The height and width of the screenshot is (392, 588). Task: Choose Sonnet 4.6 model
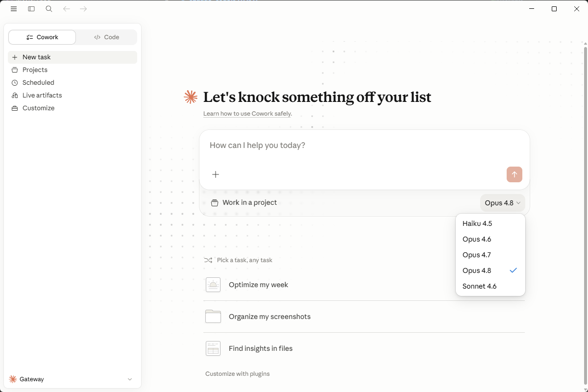pos(490,286)
